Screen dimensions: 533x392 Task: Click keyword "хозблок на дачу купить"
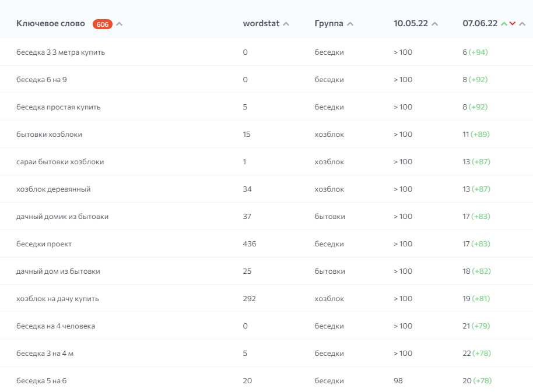[x=58, y=299]
